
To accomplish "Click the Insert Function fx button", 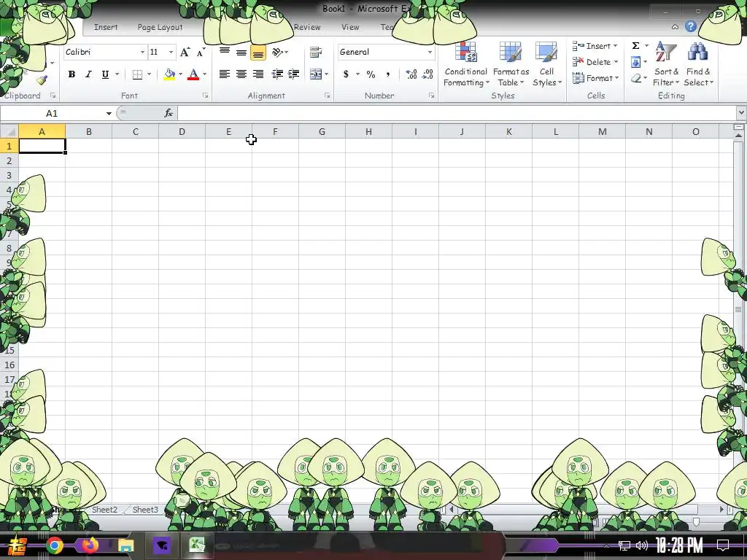I will 169,113.
